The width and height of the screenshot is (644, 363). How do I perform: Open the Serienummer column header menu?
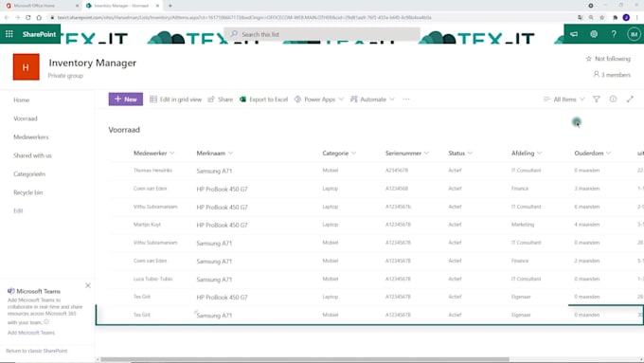(x=407, y=153)
